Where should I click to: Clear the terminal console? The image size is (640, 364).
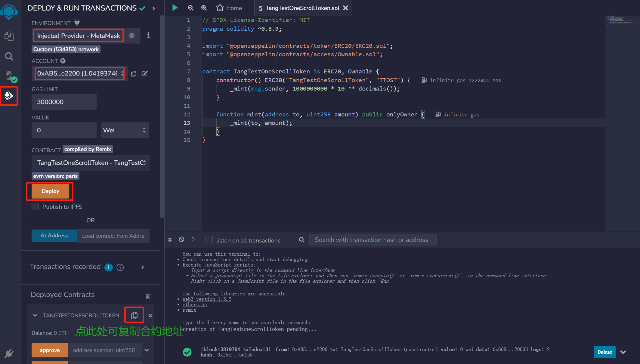point(181,239)
